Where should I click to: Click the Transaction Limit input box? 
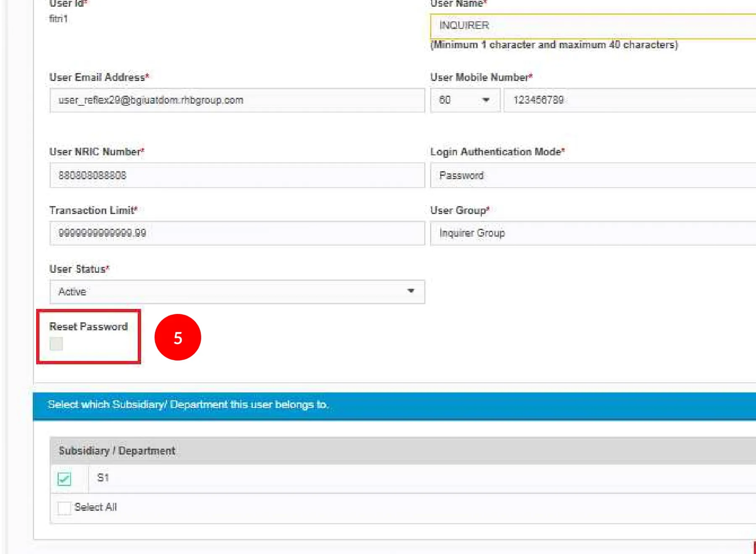[x=237, y=233]
